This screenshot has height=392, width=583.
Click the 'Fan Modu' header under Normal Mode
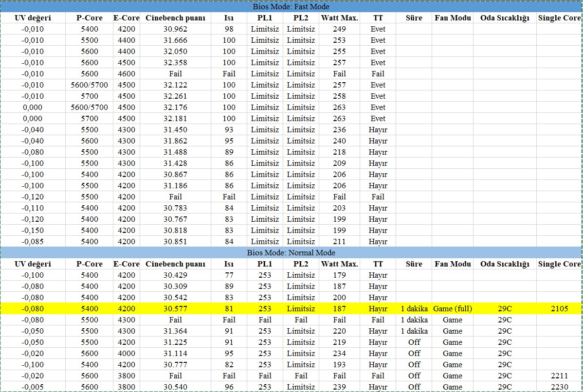(x=453, y=264)
